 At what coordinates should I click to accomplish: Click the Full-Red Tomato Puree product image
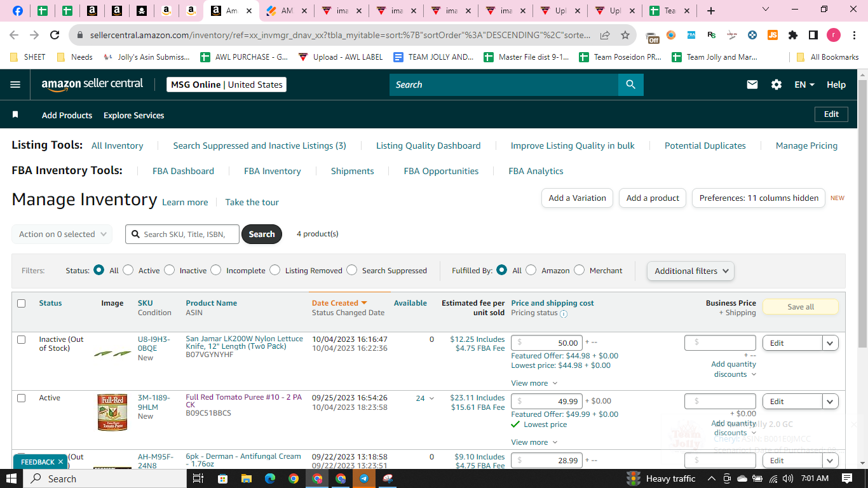click(x=112, y=412)
